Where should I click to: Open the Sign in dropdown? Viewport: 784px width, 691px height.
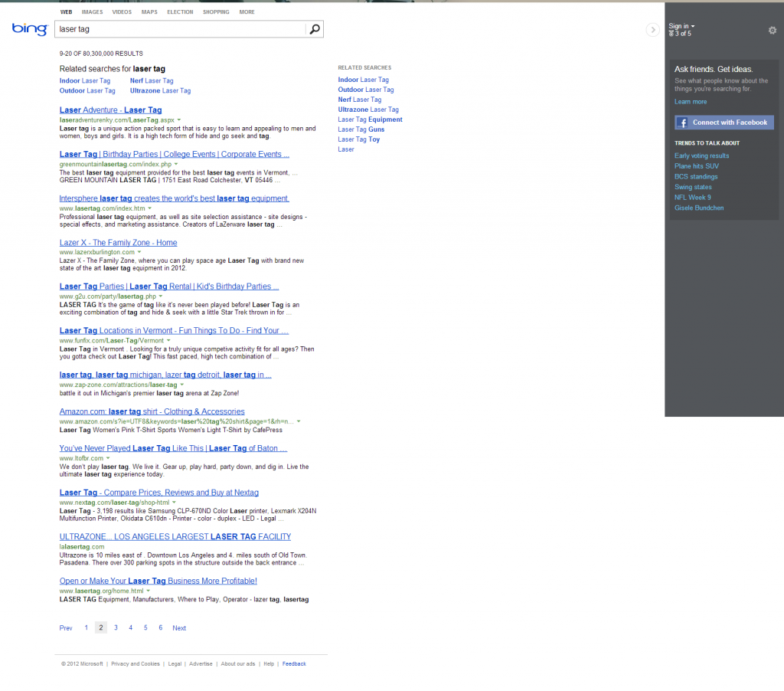(x=681, y=26)
